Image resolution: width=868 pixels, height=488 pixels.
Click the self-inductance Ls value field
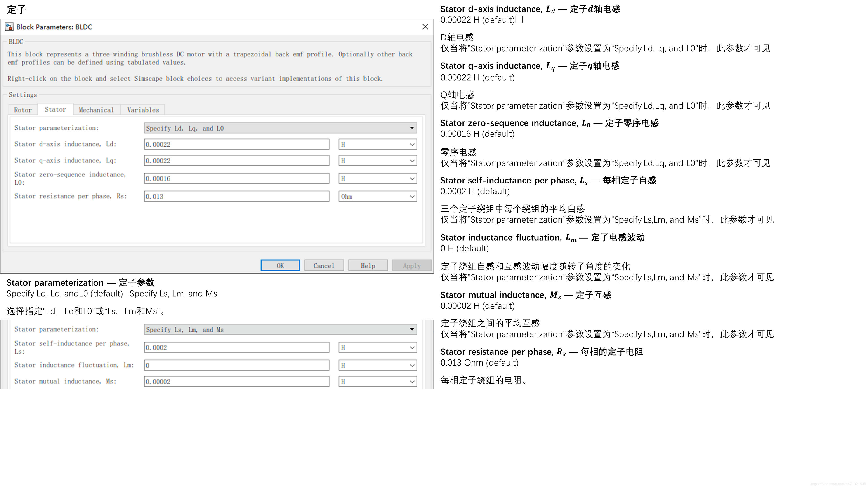tap(236, 347)
